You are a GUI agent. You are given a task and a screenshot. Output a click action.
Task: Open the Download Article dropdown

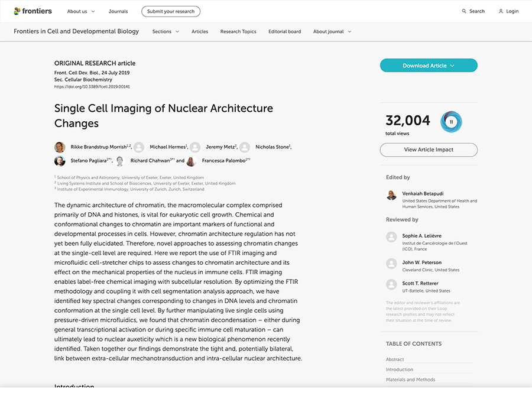click(429, 66)
